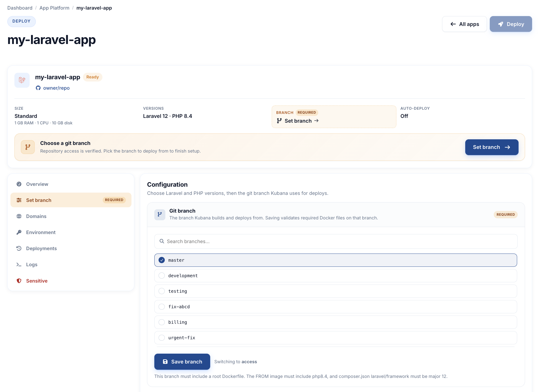Click the App Platform breadcrumb
This screenshot has height=392, width=540.
pyautogui.click(x=54, y=8)
